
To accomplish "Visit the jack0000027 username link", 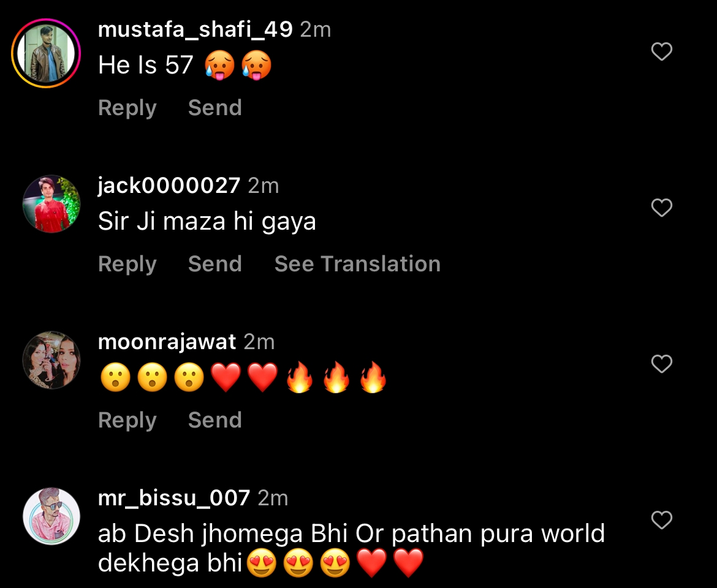I will click(169, 186).
